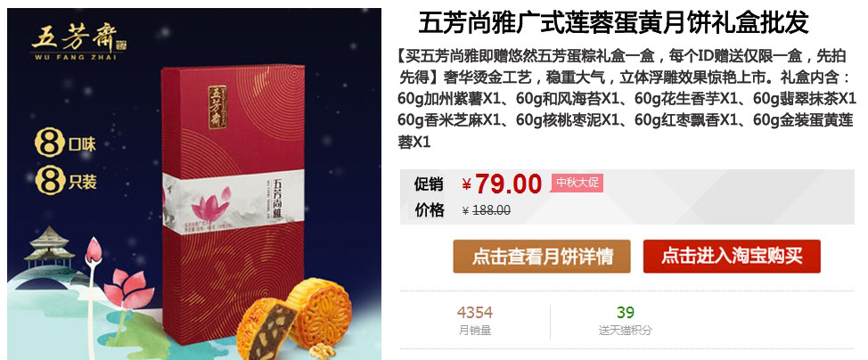The height and width of the screenshot is (360, 868).
Task: Click the pink lotus band on box
Action: click(233, 202)
